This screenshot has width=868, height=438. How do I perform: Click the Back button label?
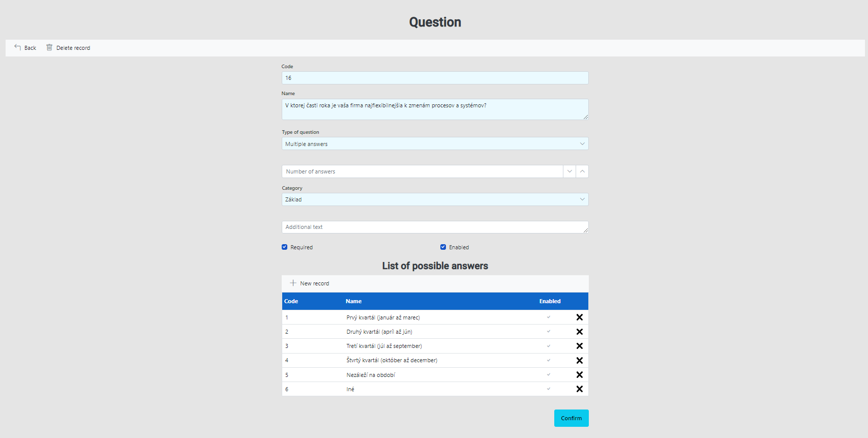[x=31, y=48]
